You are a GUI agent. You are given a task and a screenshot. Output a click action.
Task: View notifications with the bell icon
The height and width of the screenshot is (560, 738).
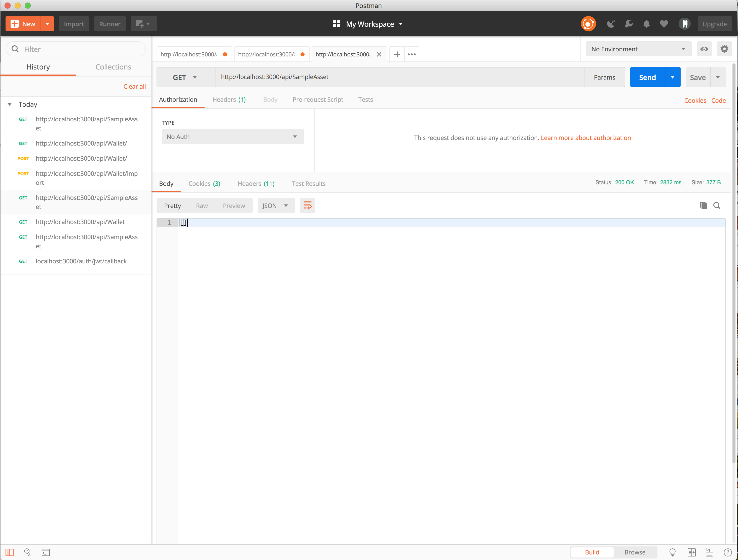647,24
